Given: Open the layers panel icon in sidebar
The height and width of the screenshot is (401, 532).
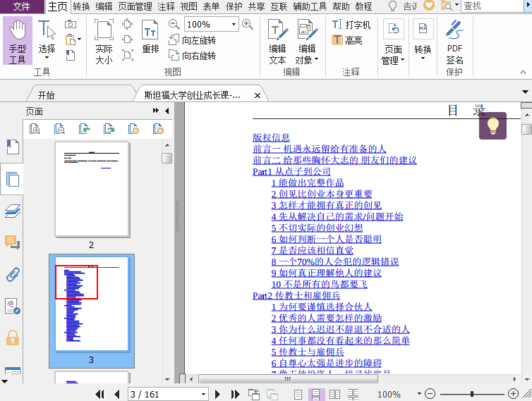Looking at the screenshot, I should (13, 211).
